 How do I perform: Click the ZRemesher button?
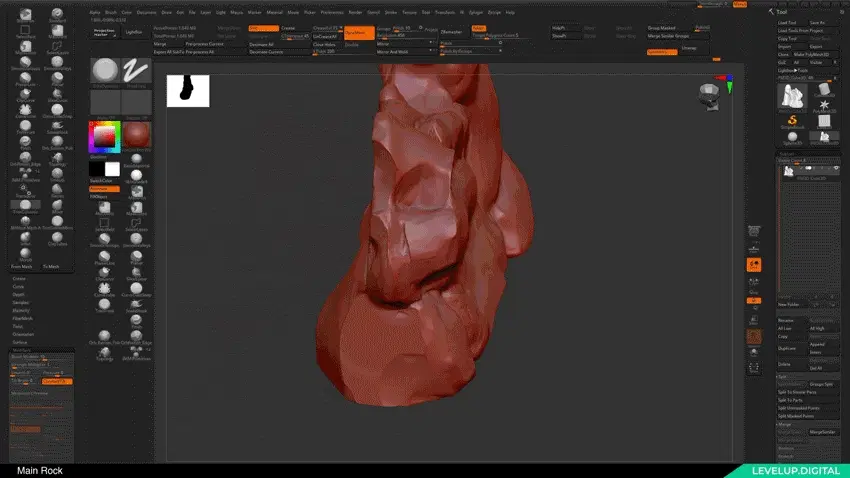[453, 33]
